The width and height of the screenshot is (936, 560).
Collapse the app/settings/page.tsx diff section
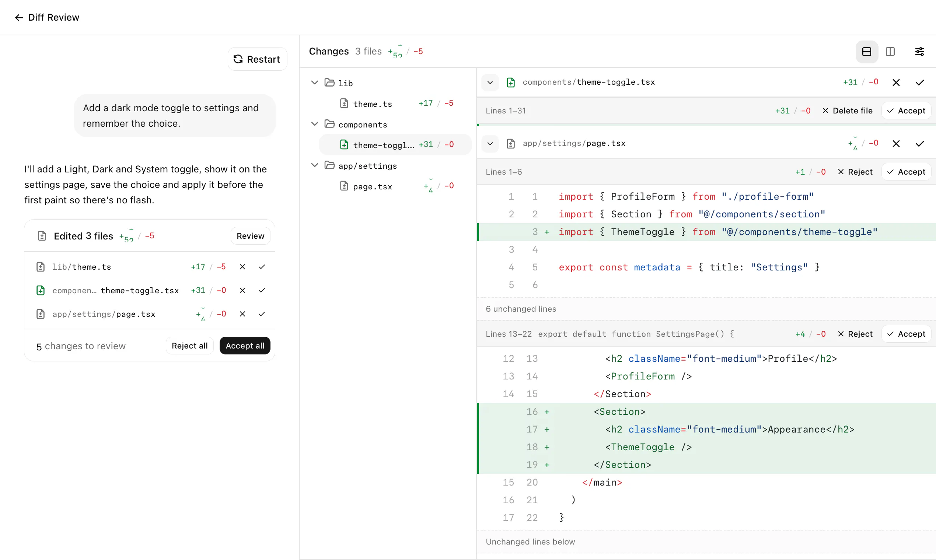(x=490, y=143)
